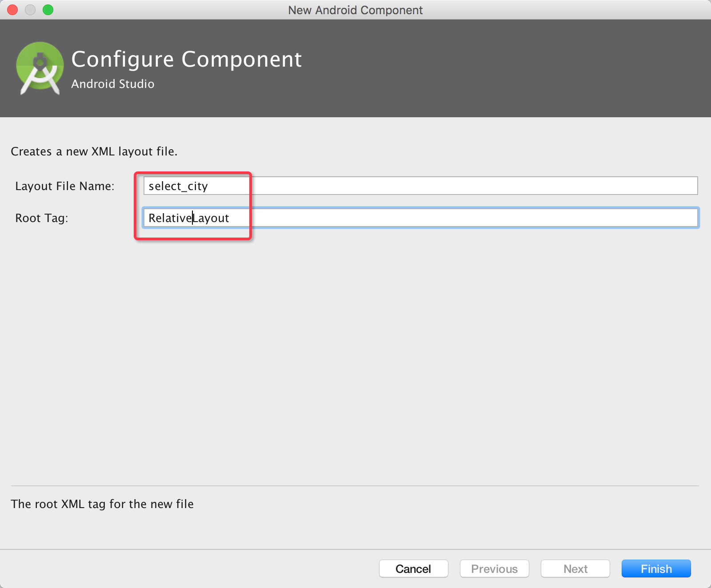Click the Finish button
The height and width of the screenshot is (588, 711).
(x=656, y=568)
